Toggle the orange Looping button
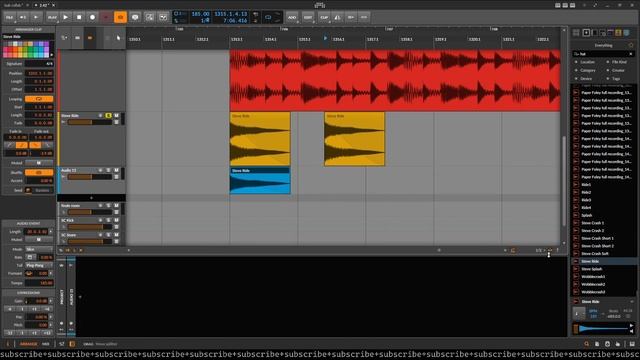Viewport: 640px width, 360px height. 39,99
